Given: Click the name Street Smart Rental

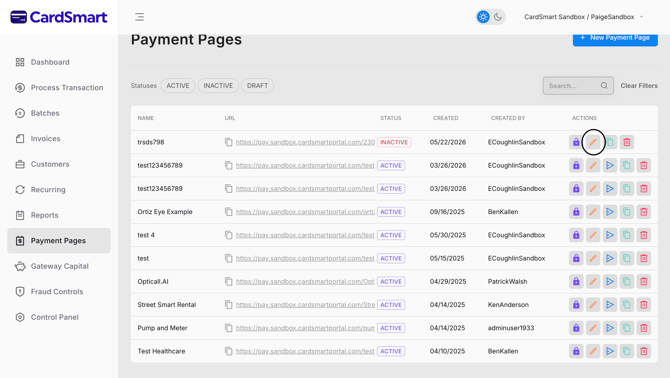Looking at the screenshot, I should point(167,305).
